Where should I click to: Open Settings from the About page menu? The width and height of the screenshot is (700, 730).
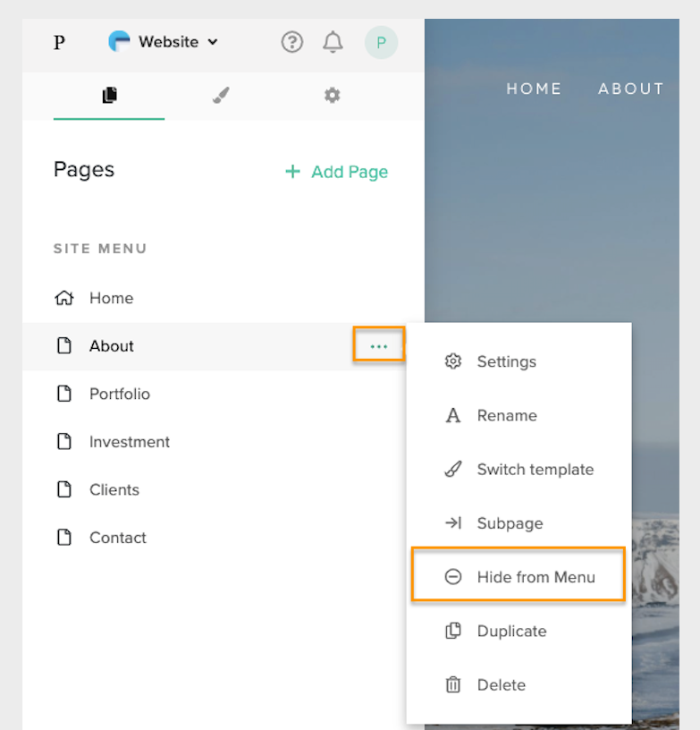click(506, 361)
